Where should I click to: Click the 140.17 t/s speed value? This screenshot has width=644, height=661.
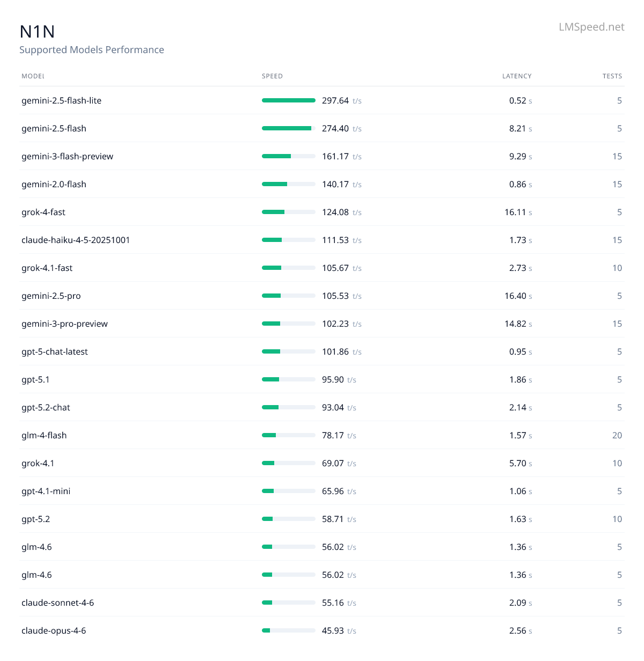click(x=342, y=184)
